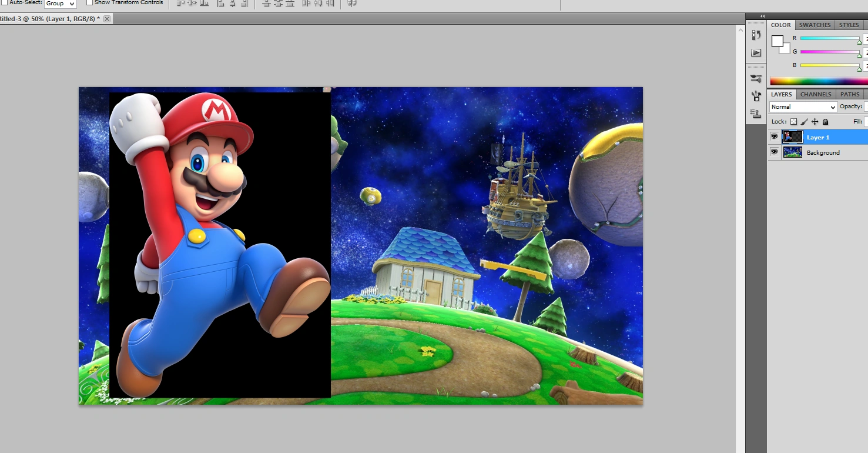Open the Brush Presets panel icon
The height and width of the screenshot is (453, 868).
pyautogui.click(x=756, y=79)
